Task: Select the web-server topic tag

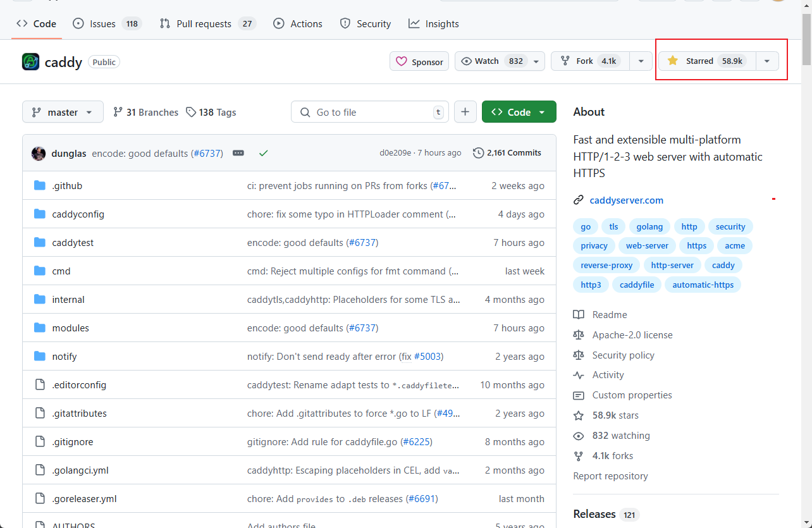Action: [x=647, y=246]
